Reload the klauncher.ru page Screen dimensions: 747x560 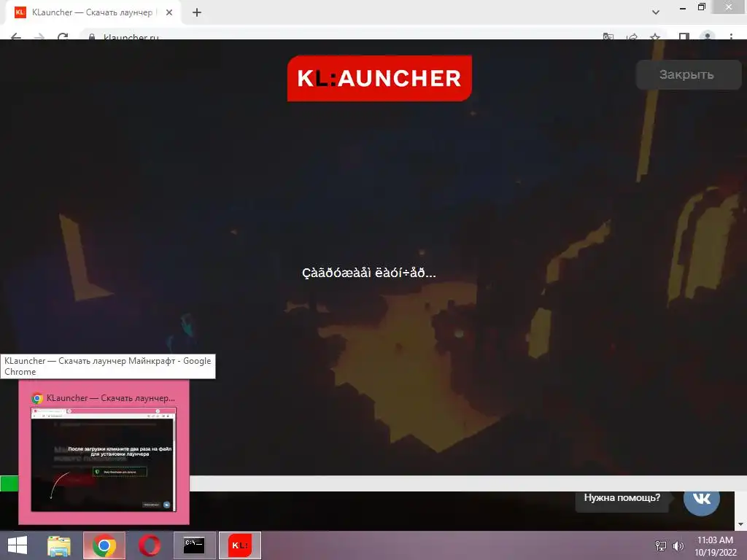63,36
